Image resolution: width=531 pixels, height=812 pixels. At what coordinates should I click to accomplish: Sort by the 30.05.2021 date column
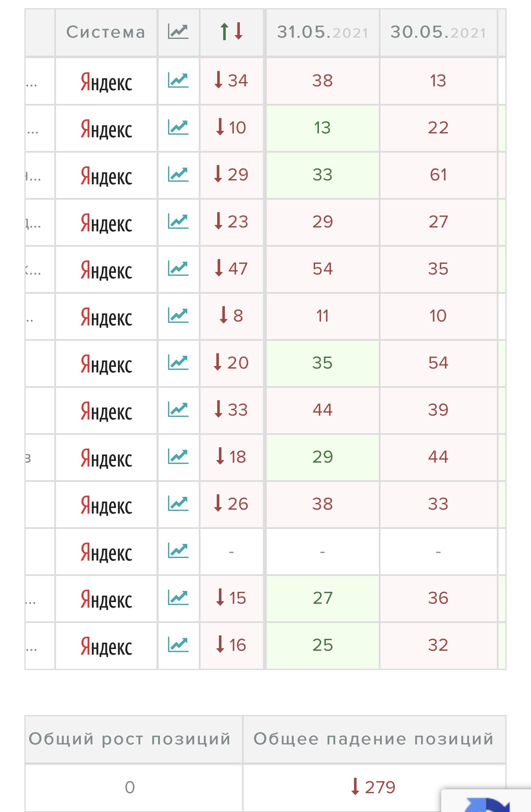(438, 32)
